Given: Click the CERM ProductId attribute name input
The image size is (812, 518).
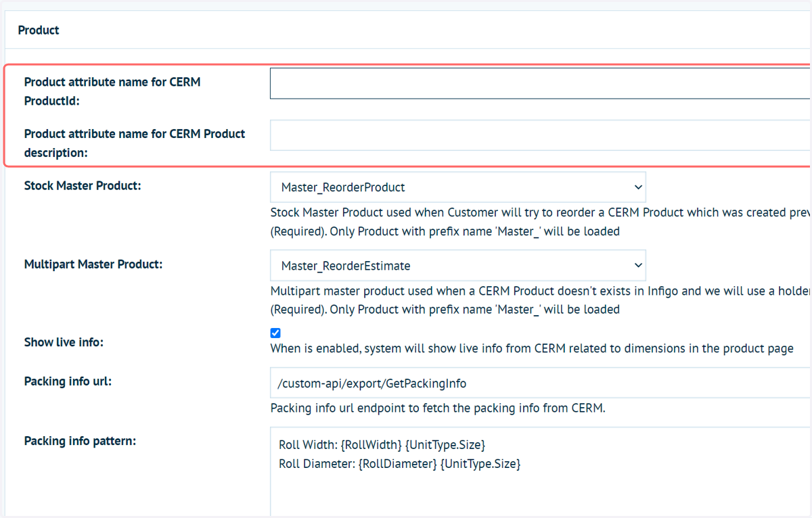Looking at the screenshot, I should point(540,83).
